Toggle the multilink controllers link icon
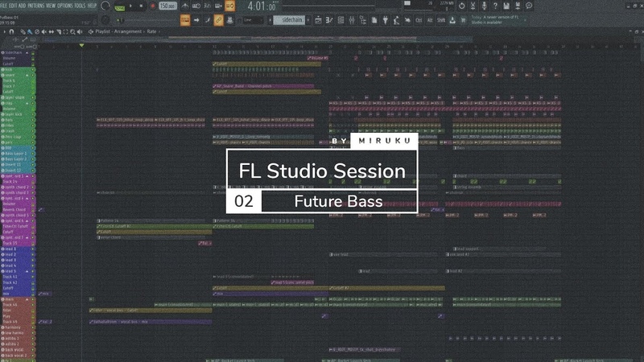This screenshot has height=362, width=644. [x=218, y=20]
